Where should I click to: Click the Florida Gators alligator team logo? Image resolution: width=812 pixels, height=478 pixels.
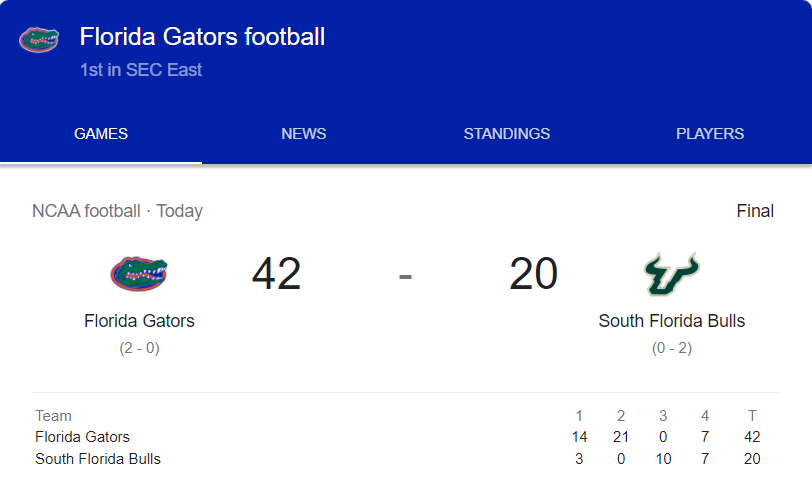click(139, 273)
